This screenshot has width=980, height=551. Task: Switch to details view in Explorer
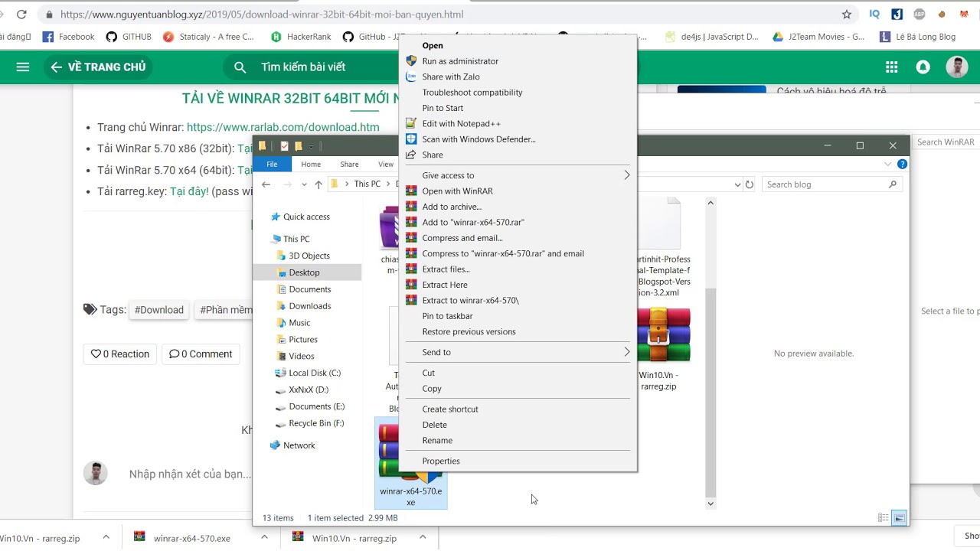tap(884, 518)
